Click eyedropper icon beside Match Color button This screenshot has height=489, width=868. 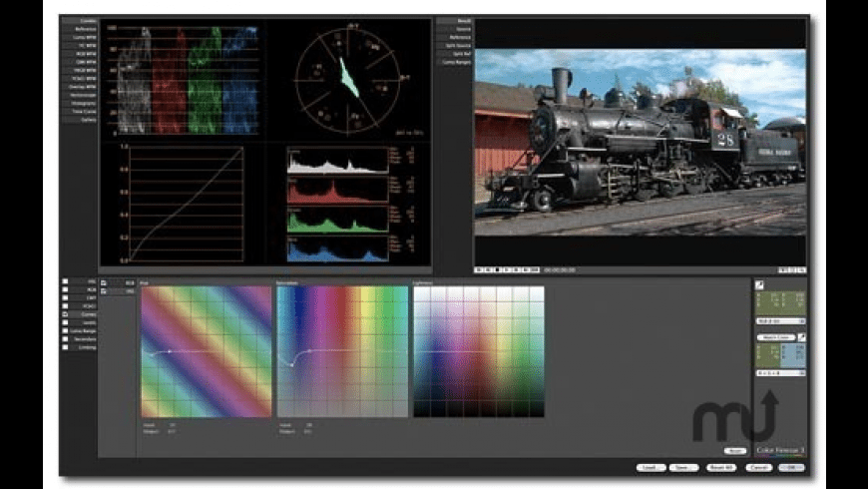(x=800, y=337)
